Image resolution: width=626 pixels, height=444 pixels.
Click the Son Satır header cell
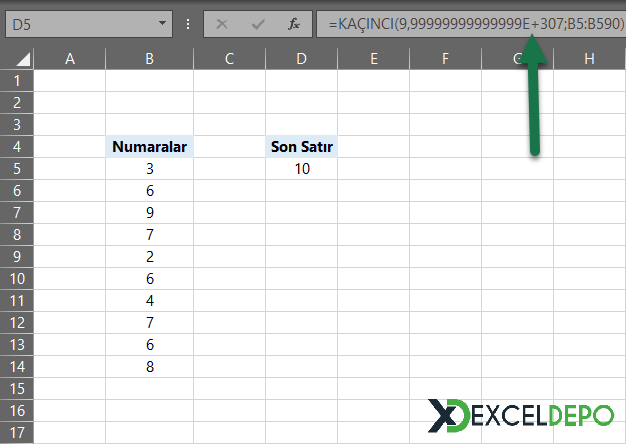pyautogui.click(x=301, y=147)
